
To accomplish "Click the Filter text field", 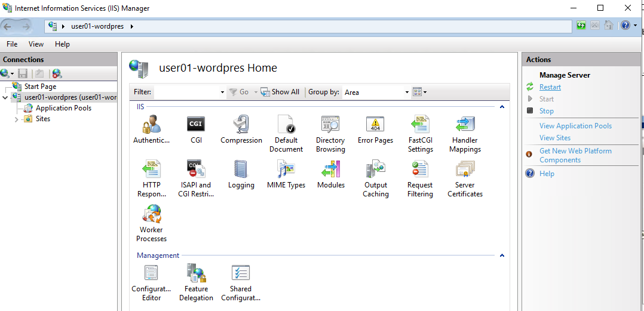I will coord(187,93).
